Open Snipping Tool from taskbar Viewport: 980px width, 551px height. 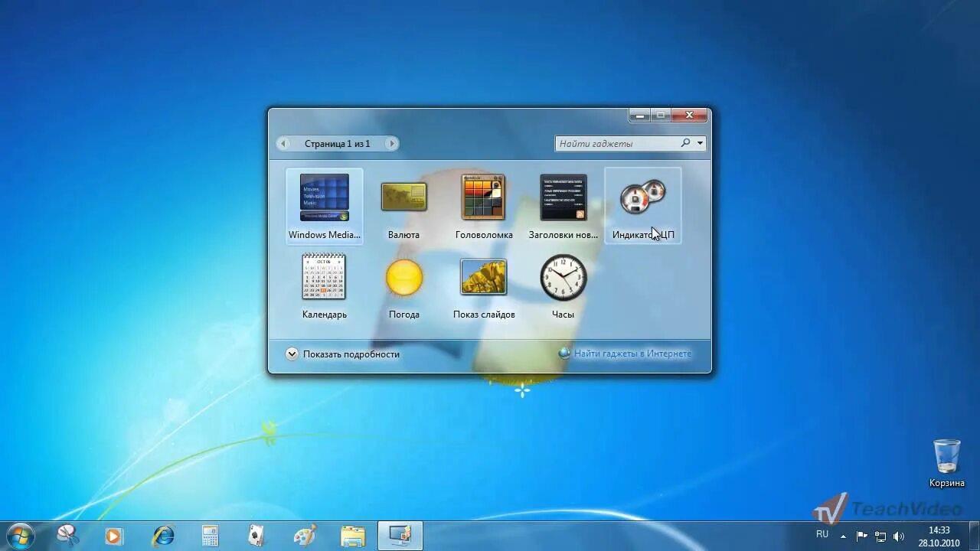(x=68, y=536)
